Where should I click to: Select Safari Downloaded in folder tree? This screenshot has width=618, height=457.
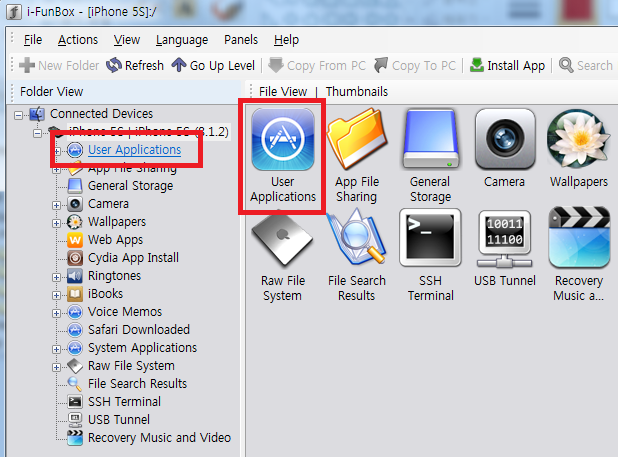pyautogui.click(x=139, y=329)
